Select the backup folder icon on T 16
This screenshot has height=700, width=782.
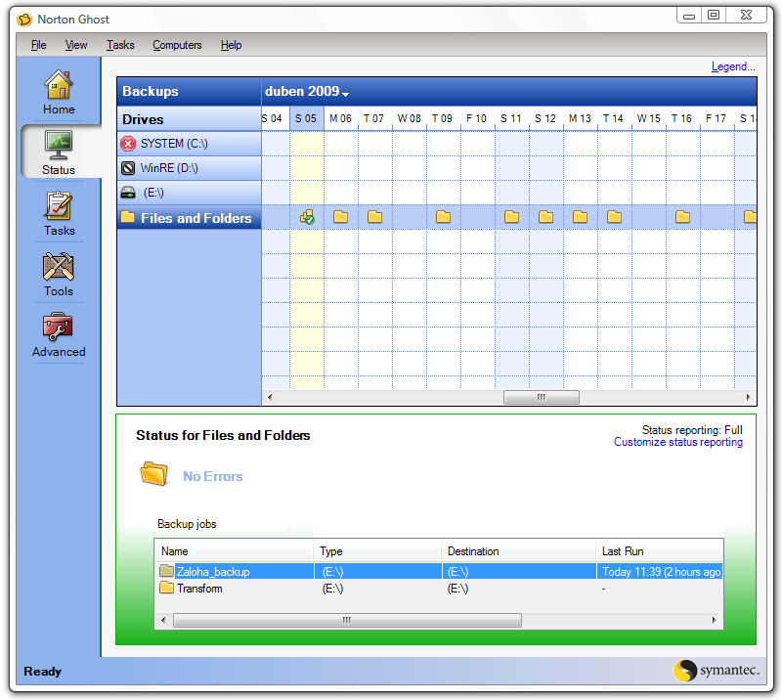tap(682, 217)
